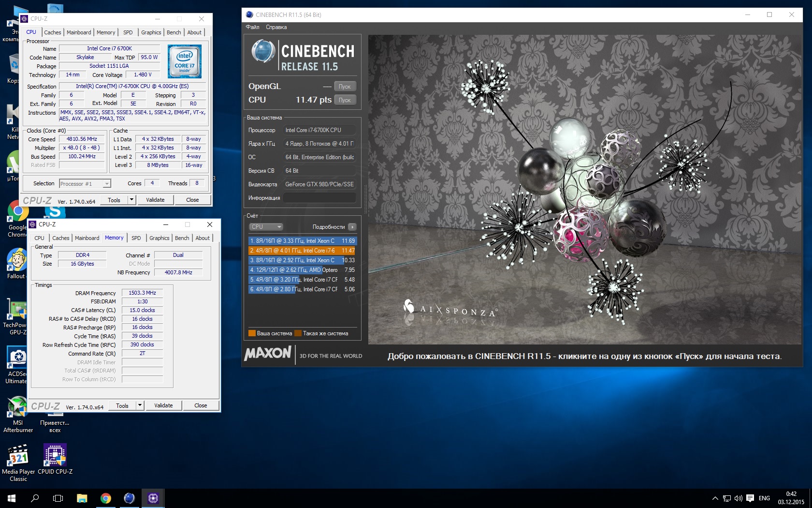
Task: Select ranking row 6 Intel Core i7 5.06
Action: [x=303, y=289]
